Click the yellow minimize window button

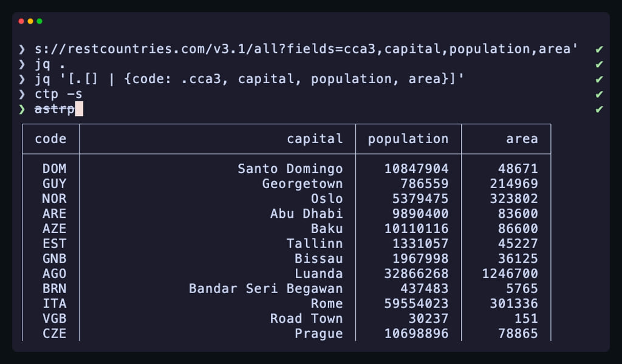[30, 21]
